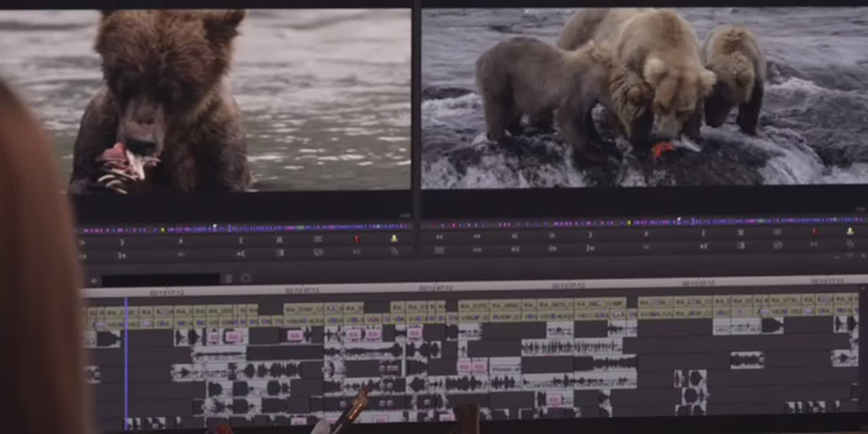Step forward one frame in record monitor

pos(551,236)
